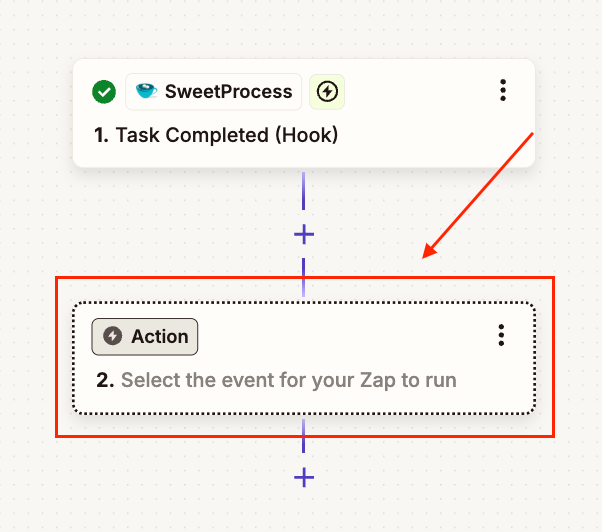This screenshot has width=602, height=532.
Task: Click the connector line below the trigger card
Action: [x=304, y=193]
